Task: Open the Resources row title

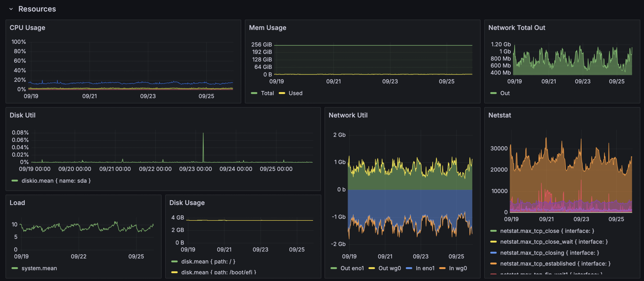Action: (37, 9)
